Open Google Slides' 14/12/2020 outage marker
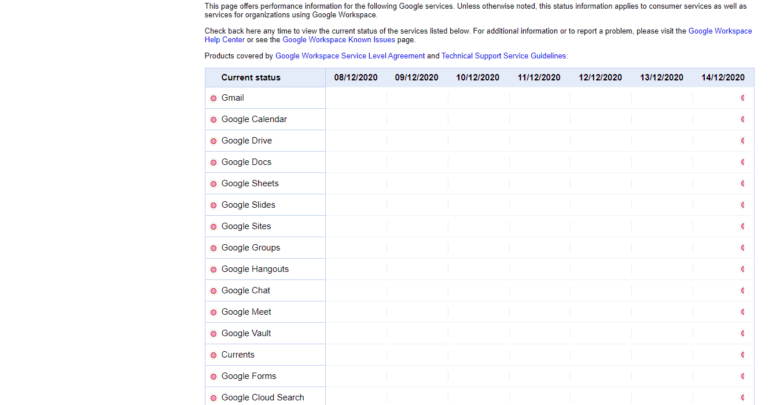This screenshot has width=780, height=405. pyautogui.click(x=743, y=205)
